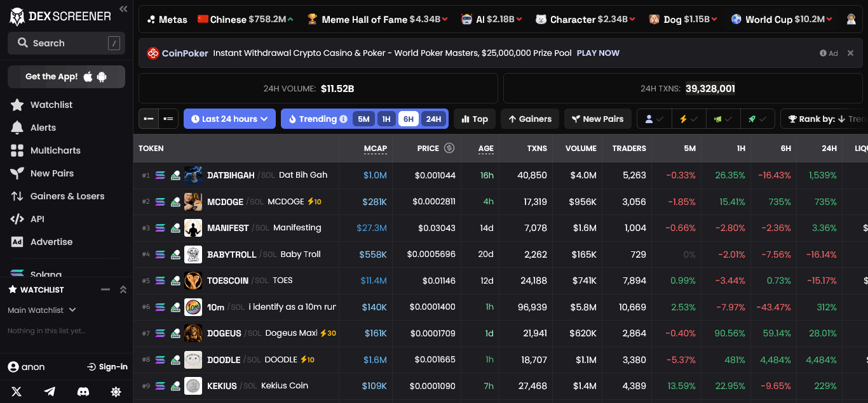Image resolution: width=868 pixels, height=403 pixels.
Task: Click the Android app download icon
Action: tap(102, 77)
